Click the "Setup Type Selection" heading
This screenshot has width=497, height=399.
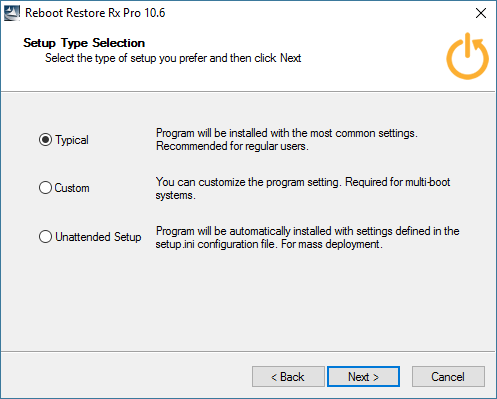coord(84,43)
